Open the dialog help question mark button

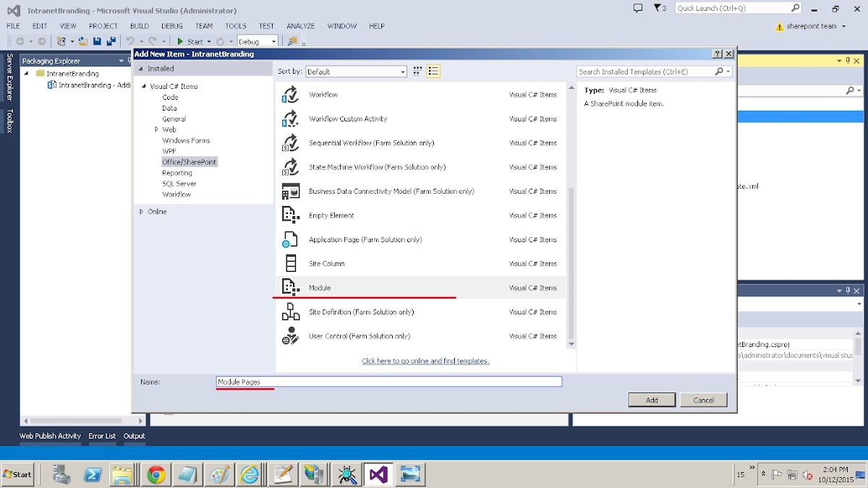717,54
